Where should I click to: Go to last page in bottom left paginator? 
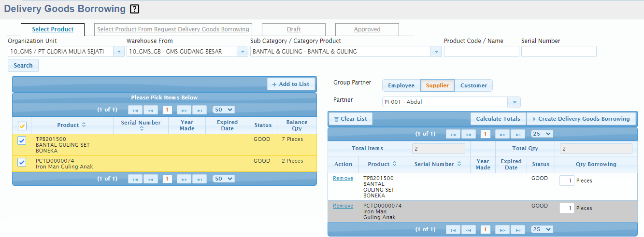(200, 179)
